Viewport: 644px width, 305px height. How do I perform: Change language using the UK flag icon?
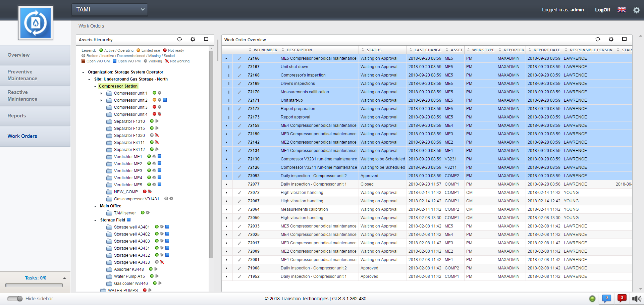coord(622,10)
